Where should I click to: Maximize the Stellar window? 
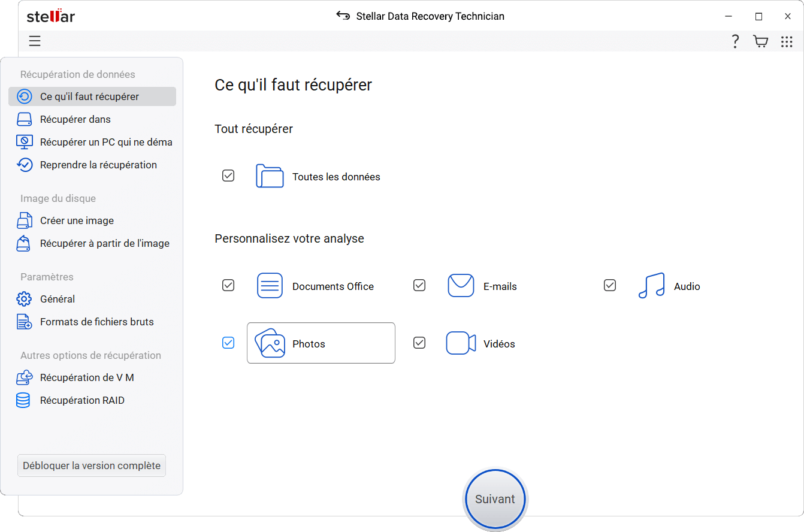point(758,16)
